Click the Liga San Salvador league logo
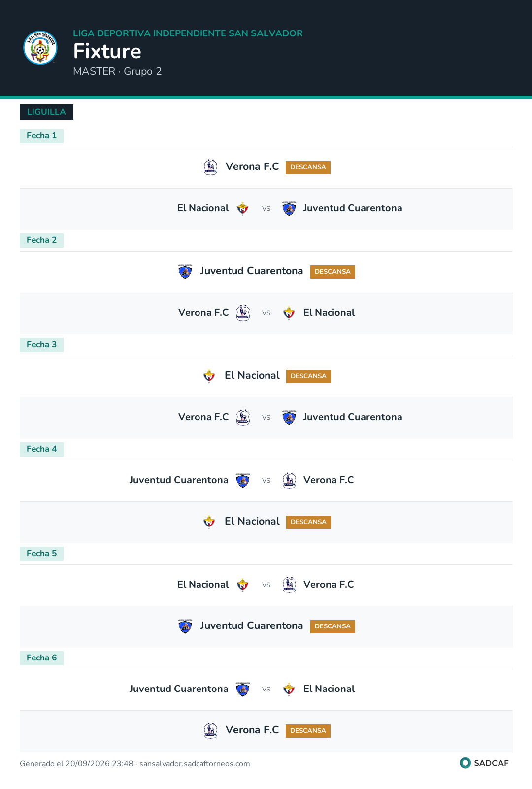This screenshot has height=789, width=532. coord(40,48)
